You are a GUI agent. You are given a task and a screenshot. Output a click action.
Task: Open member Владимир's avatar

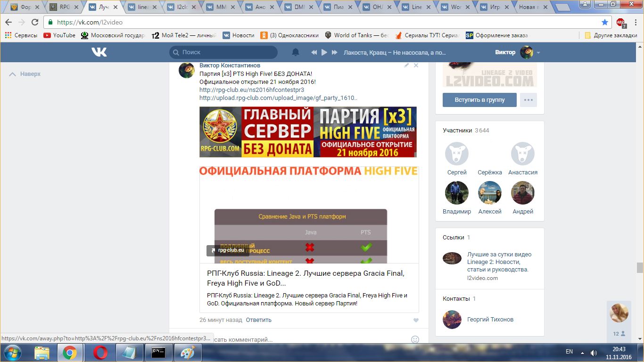pos(457,193)
